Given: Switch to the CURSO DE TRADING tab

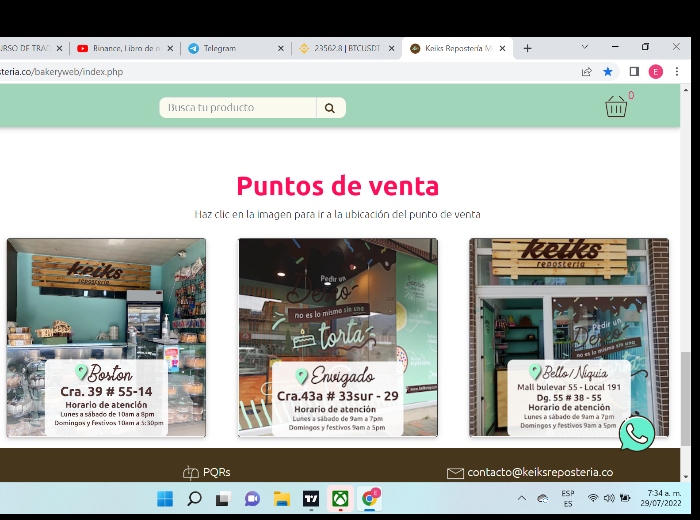Looking at the screenshot, I should coord(29,48).
